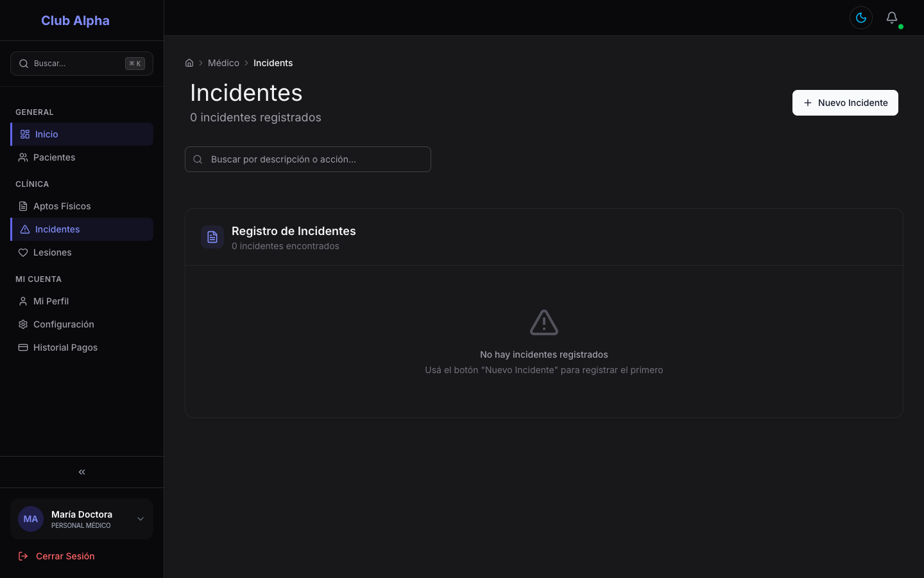The width and height of the screenshot is (924, 578).
Task: Click the Incidentes sidebar triangle icon
Action: (25, 229)
